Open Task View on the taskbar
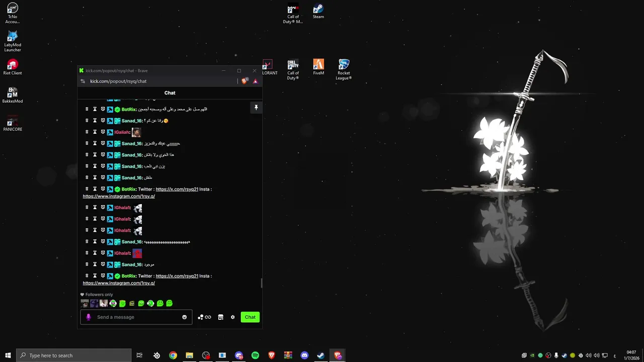 point(139,355)
